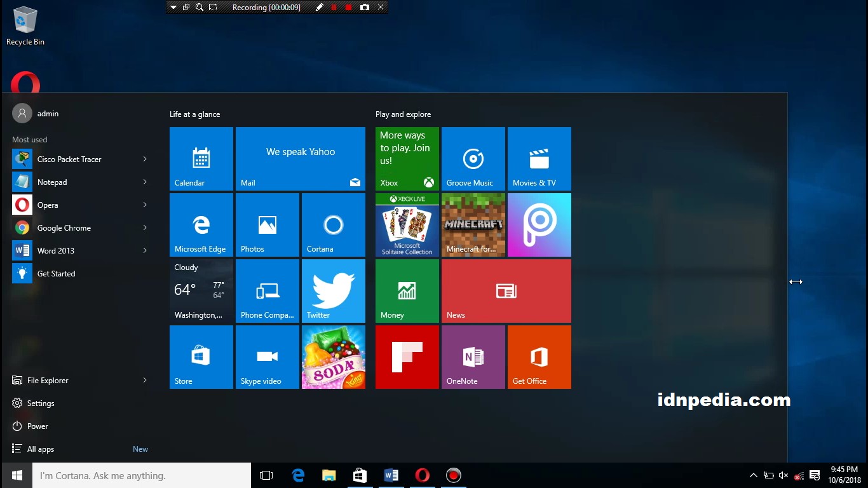Open the Candy Crush Soda tile
The image size is (868, 488).
(x=334, y=357)
